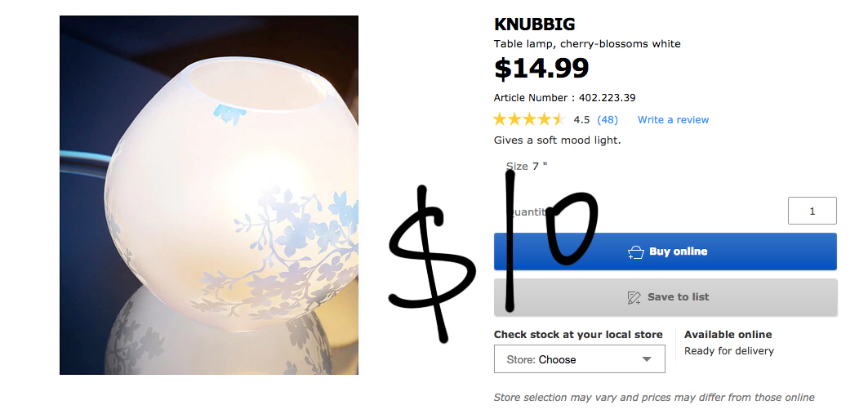Click the pencil icon beside Save to list

click(634, 297)
